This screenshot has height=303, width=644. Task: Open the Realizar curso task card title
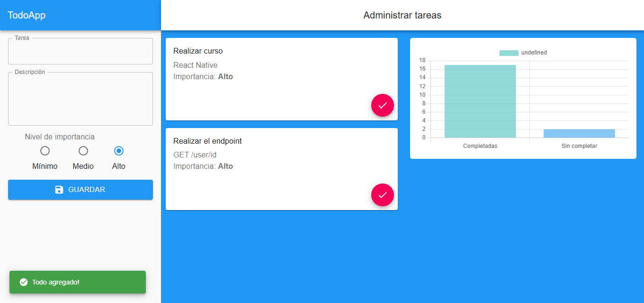click(198, 51)
